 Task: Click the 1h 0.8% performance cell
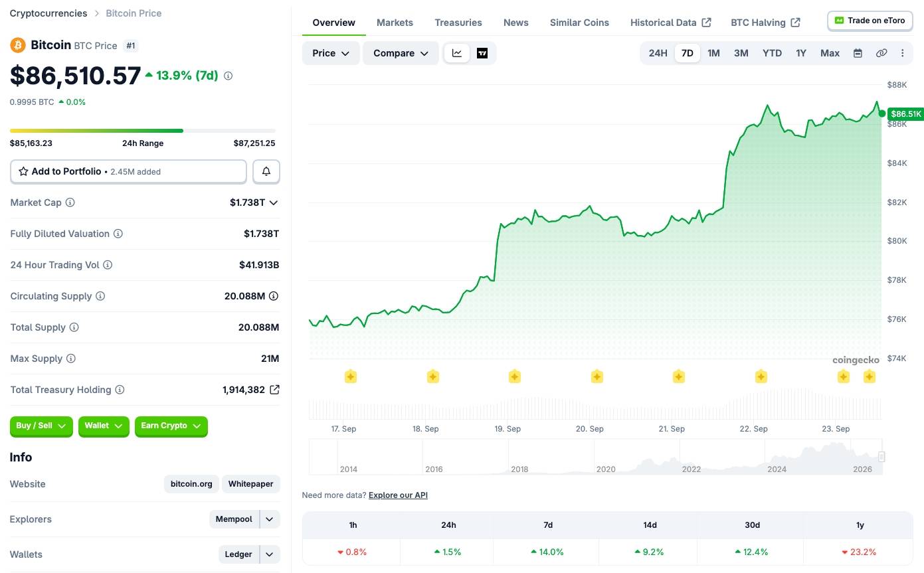click(352, 552)
